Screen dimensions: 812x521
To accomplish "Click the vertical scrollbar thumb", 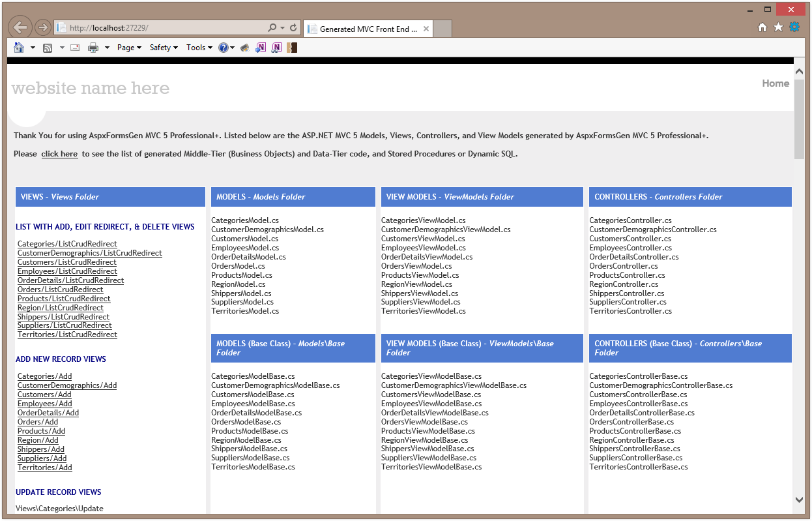I will click(x=800, y=119).
